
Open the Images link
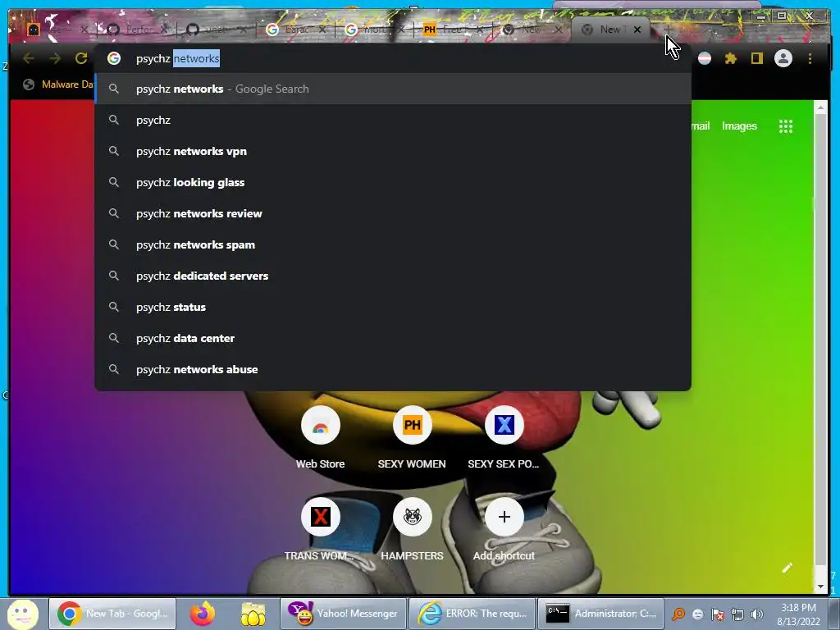739,126
